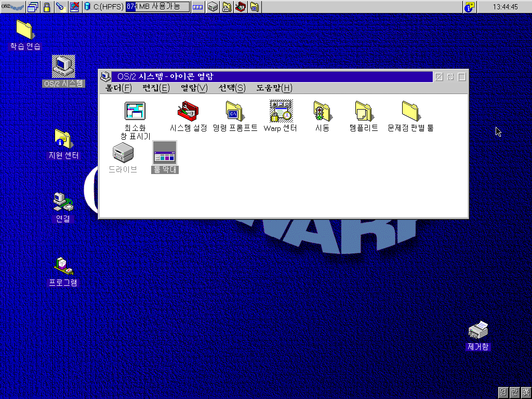Select the 최소화 창 표시기 icon

[x=135, y=121]
